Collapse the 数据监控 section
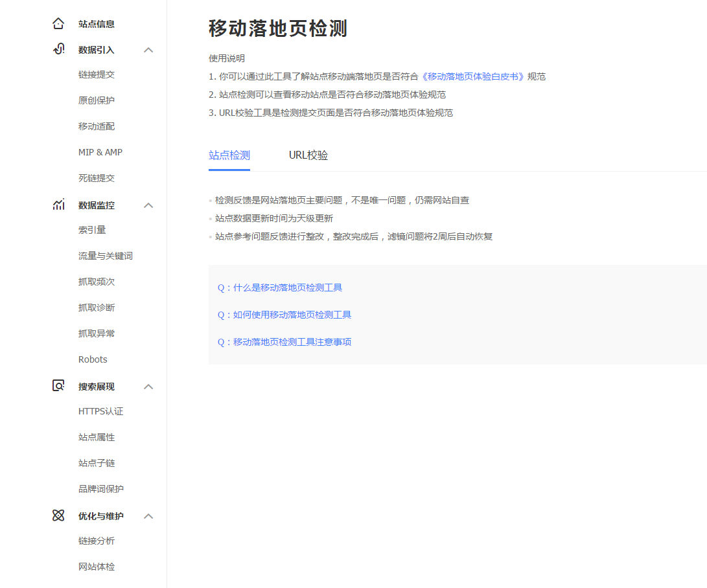Viewport: 707px width, 588px height. [148, 205]
